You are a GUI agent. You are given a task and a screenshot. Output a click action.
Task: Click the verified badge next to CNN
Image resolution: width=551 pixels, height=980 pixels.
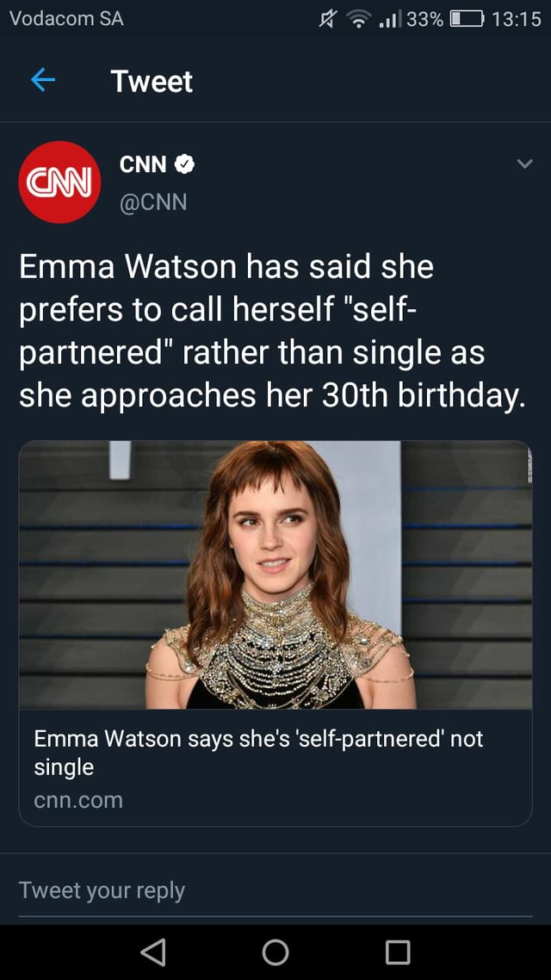tap(182, 165)
